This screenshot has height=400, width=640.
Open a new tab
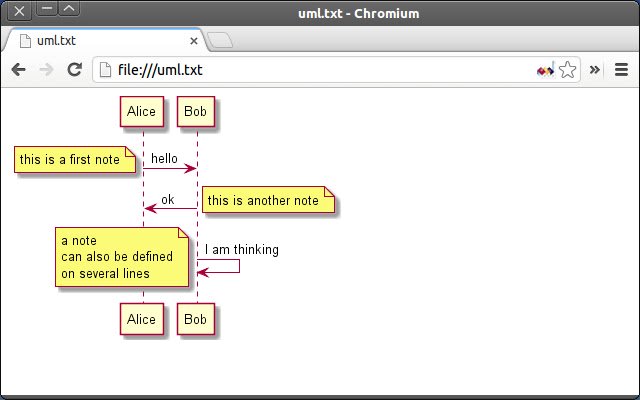click(x=220, y=40)
